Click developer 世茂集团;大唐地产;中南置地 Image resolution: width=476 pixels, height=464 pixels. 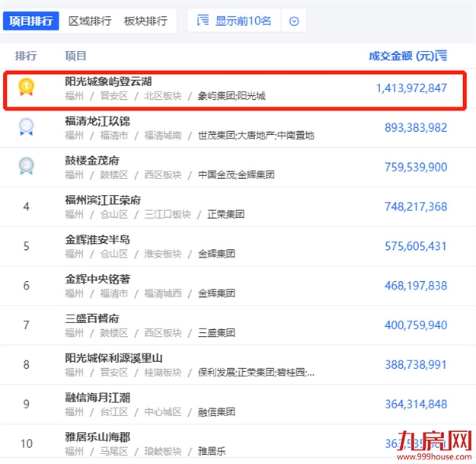pos(256,136)
